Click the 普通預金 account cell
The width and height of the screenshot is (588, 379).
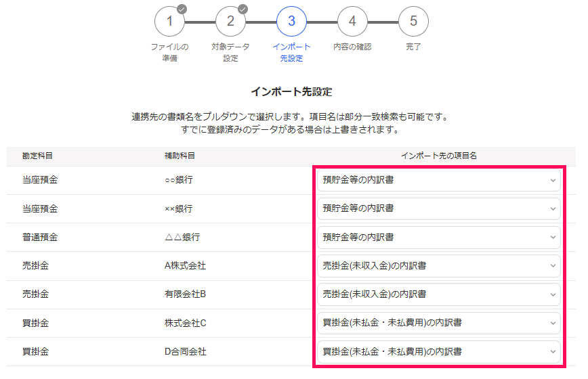click(x=40, y=237)
